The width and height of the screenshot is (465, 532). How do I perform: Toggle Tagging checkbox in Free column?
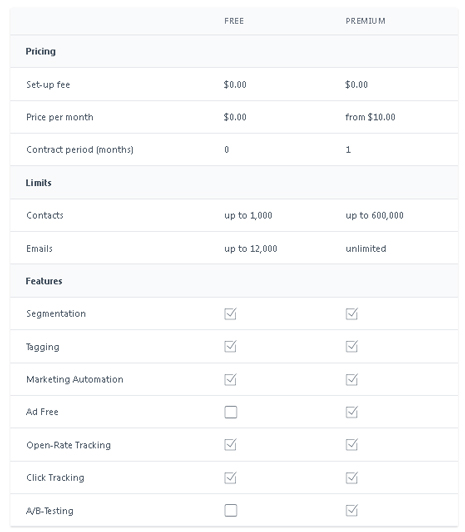tap(230, 346)
